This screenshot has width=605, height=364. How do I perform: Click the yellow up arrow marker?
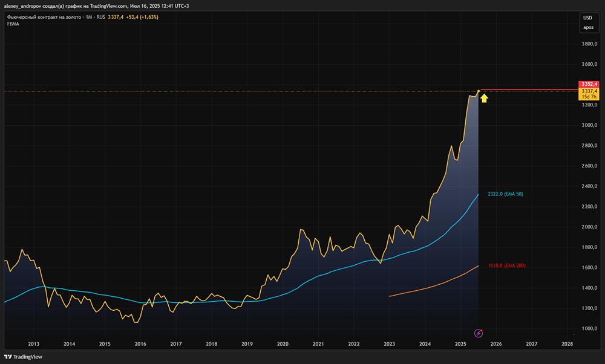tap(484, 97)
